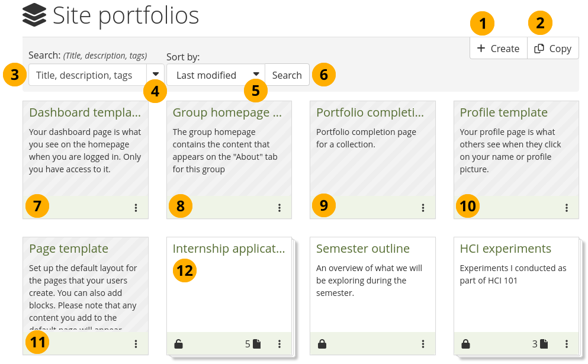
Task: Open the Last modified sort dropdown
Action: [x=216, y=75]
